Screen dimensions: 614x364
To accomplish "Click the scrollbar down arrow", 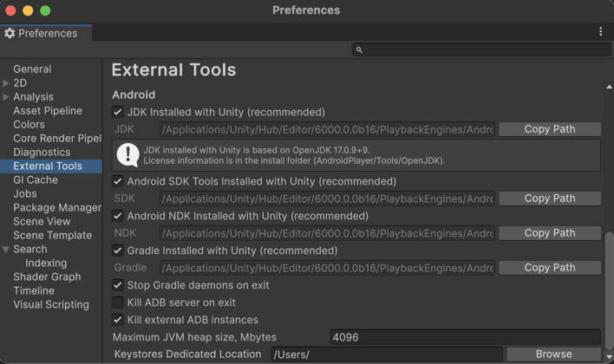I will (609, 357).
